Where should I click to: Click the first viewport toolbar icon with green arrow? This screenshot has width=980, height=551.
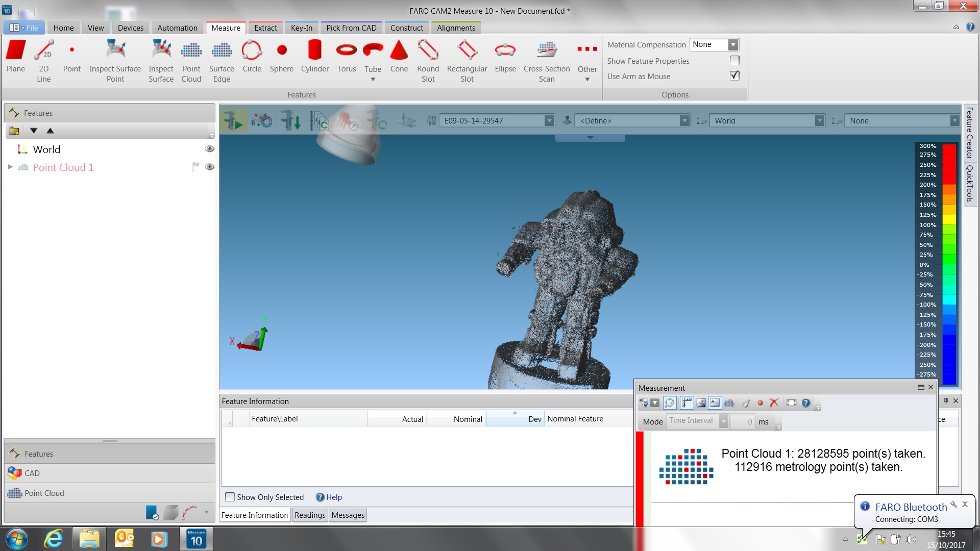[x=233, y=121]
